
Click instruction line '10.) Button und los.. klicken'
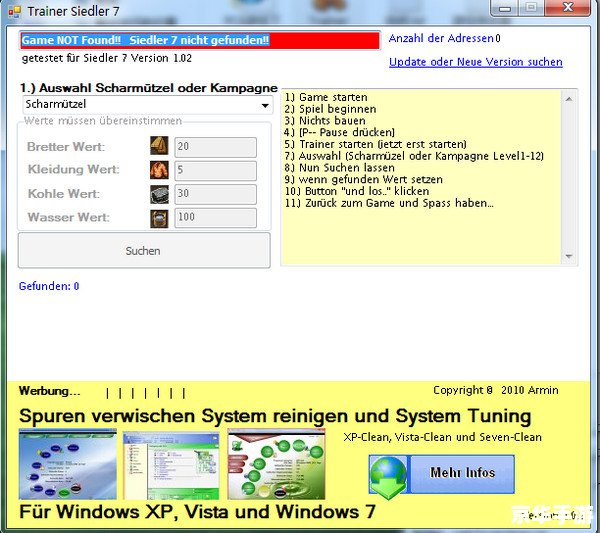point(357,191)
